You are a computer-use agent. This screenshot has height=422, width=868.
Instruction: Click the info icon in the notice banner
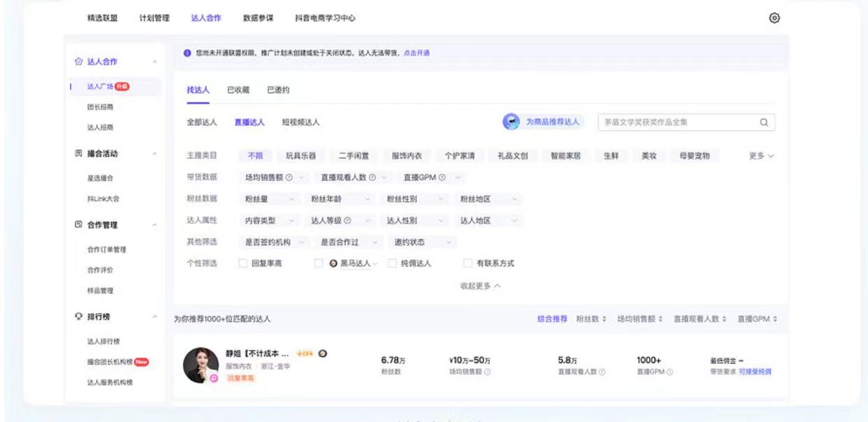(x=187, y=53)
